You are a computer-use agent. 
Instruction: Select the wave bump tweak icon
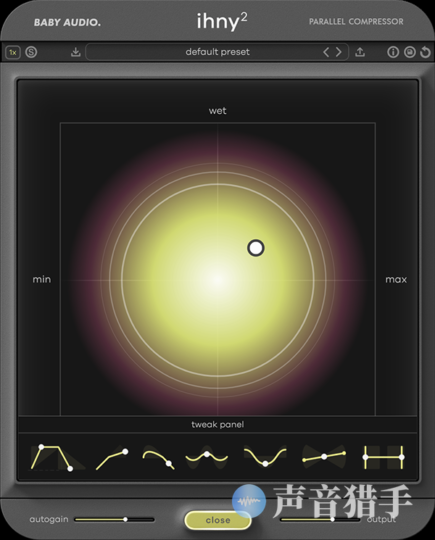click(207, 457)
